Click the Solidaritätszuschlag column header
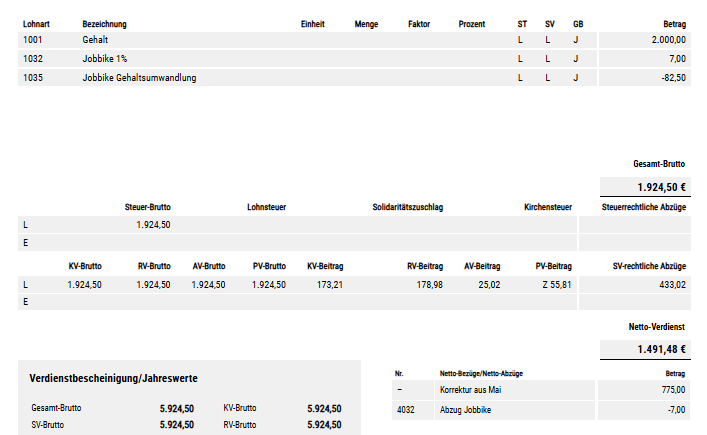707x435 pixels. tap(407, 207)
